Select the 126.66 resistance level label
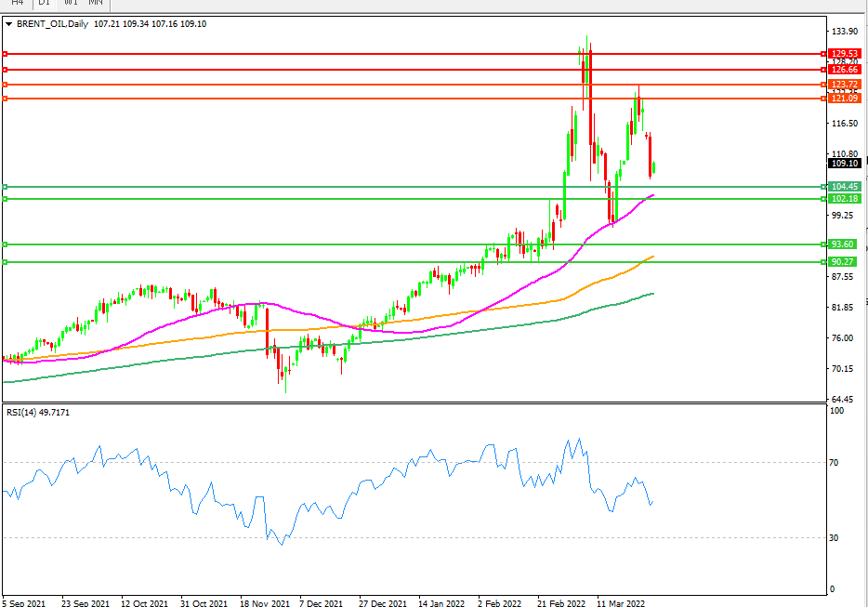Viewport: 868px width, 607px height. (845, 70)
